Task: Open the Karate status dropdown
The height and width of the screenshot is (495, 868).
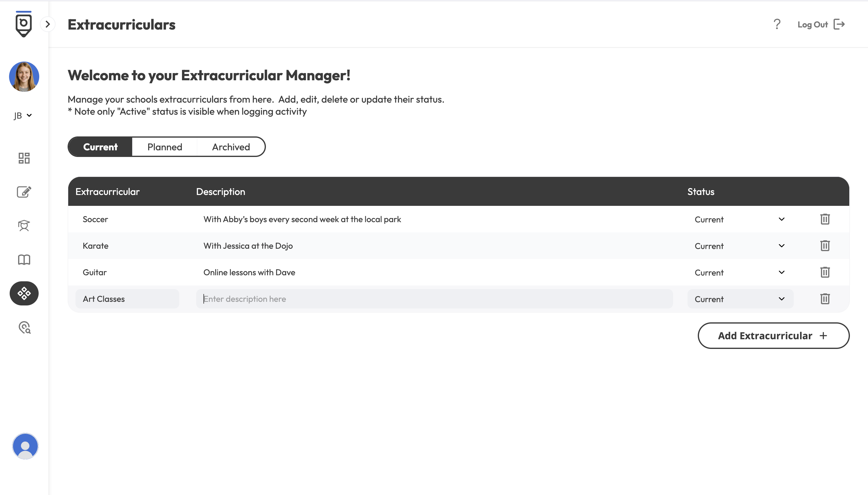Action: coord(740,246)
